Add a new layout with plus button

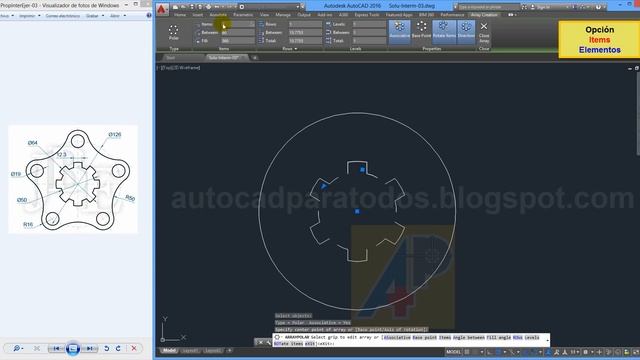tap(230, 350)
